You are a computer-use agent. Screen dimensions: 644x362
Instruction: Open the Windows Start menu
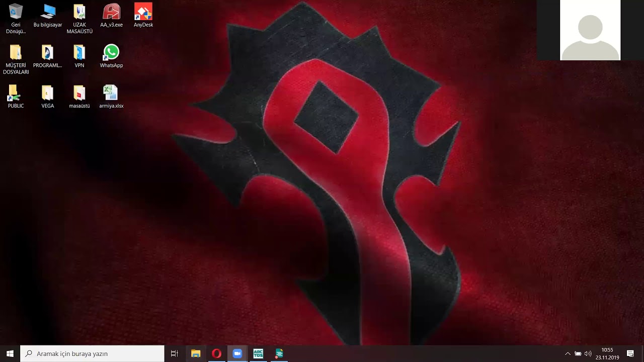click(10, 353)
